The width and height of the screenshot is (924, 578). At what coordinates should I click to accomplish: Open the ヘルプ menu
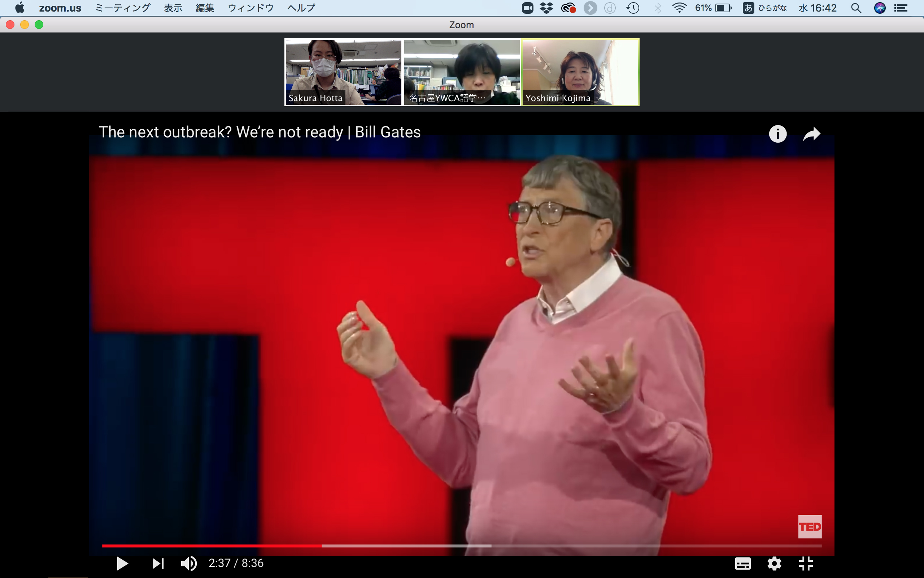(x=301, y=8)
